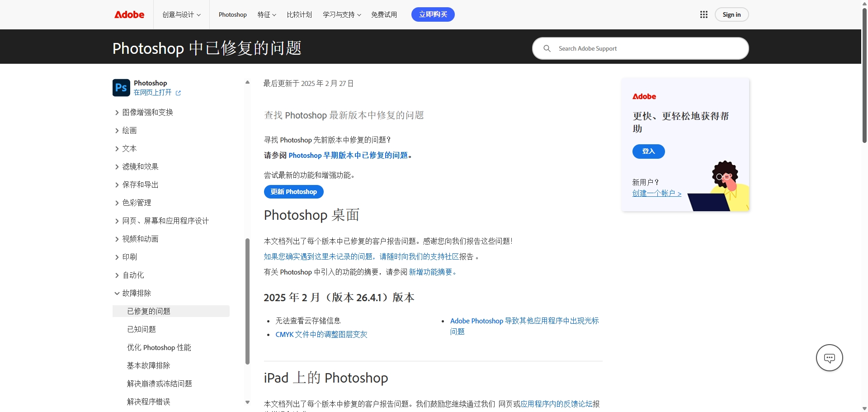Image resolution: width=868 pixels, height=412 pixels.
Task: Expand the 印刷 section
Action: click(x=125, y=257)
